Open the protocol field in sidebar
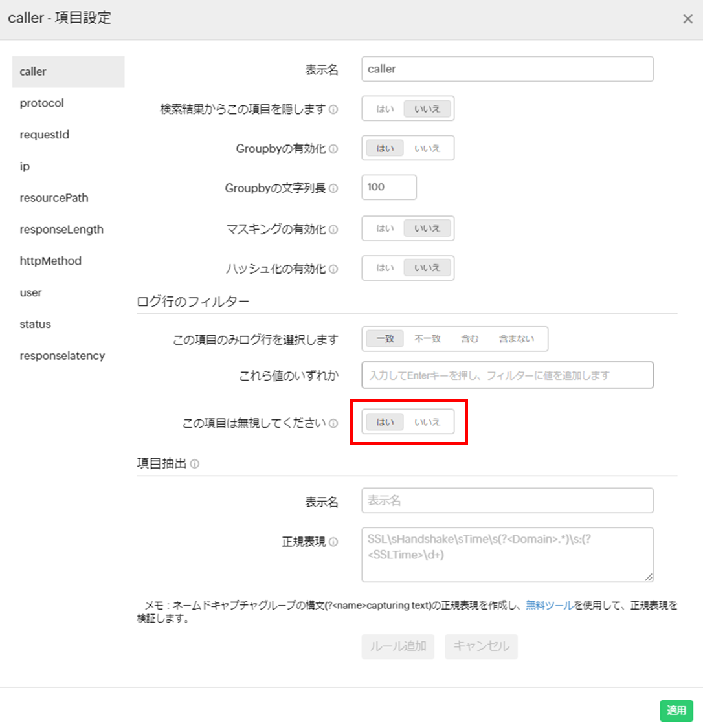Screen dimensions: 703x728 (42, 103)
